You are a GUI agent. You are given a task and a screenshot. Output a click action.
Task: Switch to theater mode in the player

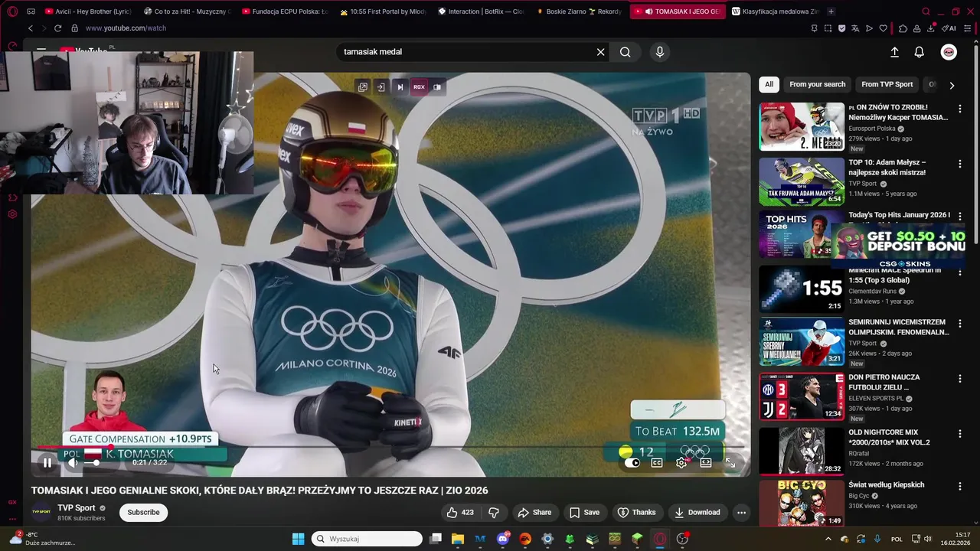(706, 462)
